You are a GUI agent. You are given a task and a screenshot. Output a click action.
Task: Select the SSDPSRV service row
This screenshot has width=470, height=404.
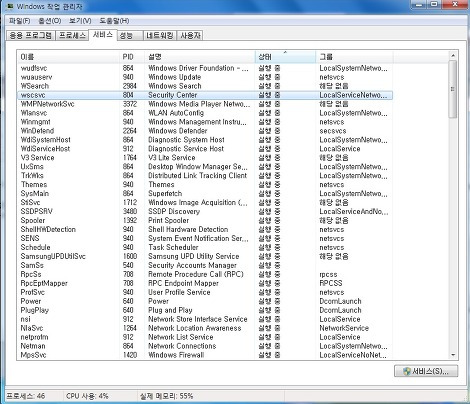[205, 212]
